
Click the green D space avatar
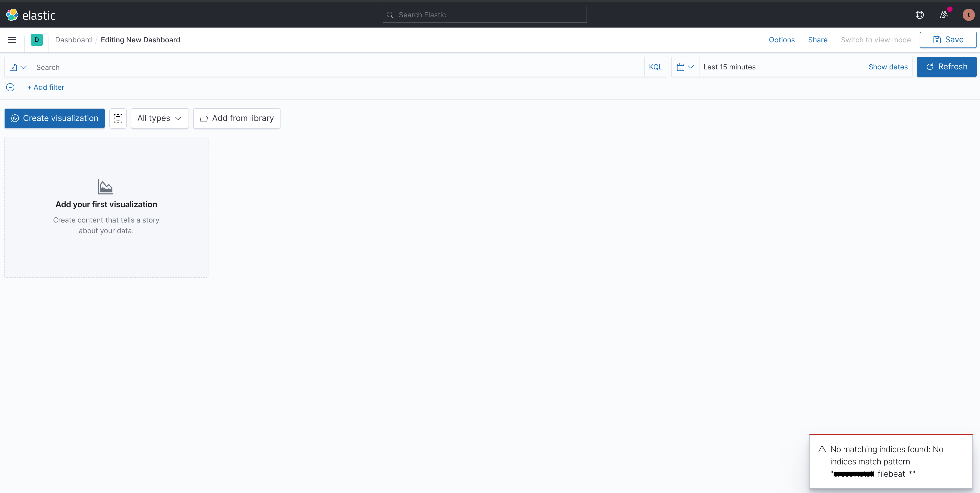[37, 40]
